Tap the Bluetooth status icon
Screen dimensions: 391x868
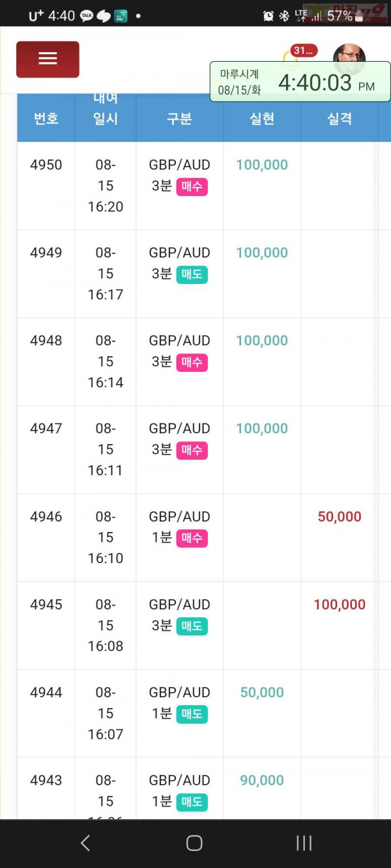click(284, 16)
